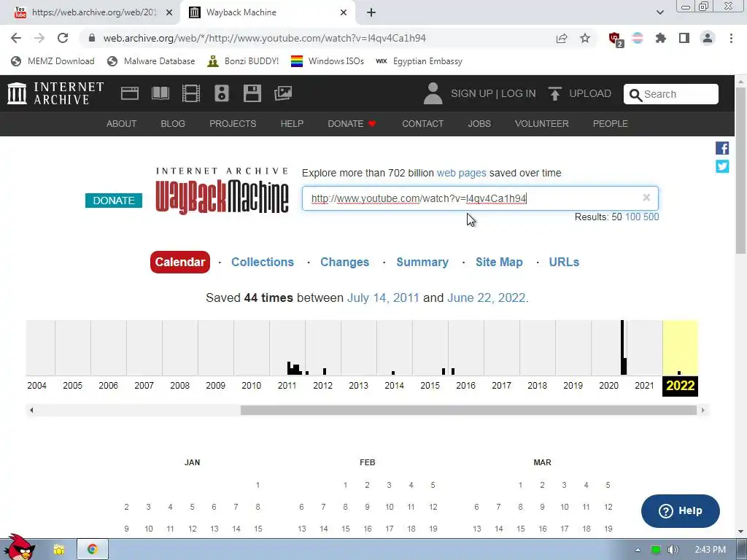Open the VOLUNTEER menu item
This screenshot has height=560, width=747.
coord(542,124)
